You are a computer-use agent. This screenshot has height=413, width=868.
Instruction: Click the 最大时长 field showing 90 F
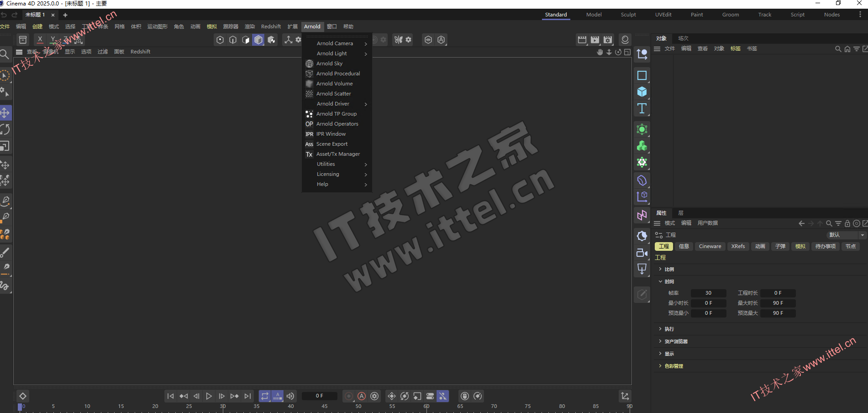[778, 303]
